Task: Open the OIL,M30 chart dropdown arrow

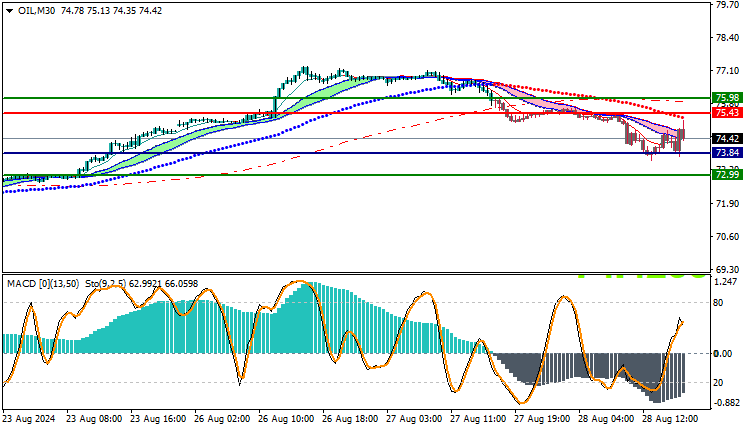Action: pyautogui.click(x=10, y=11)
